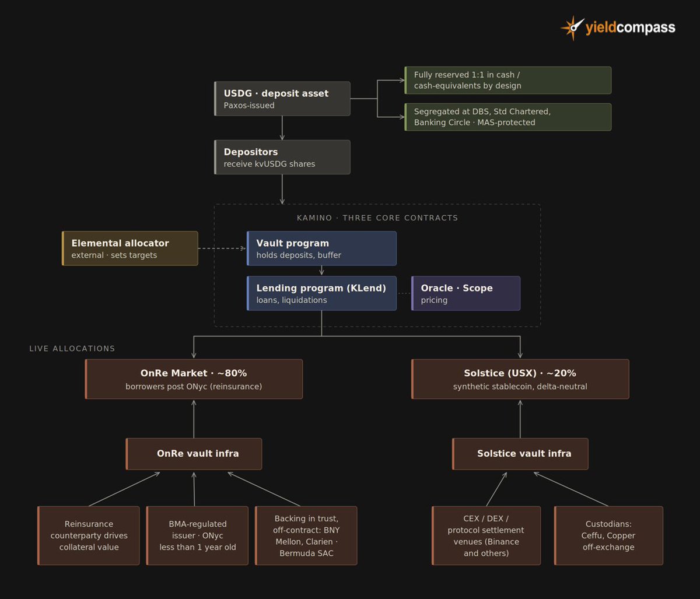Image resolution: width=700 pixels, height=599 pixels.
Task: Select the 'Fully reserved 1:1 in cash' box
Action: 508,80
